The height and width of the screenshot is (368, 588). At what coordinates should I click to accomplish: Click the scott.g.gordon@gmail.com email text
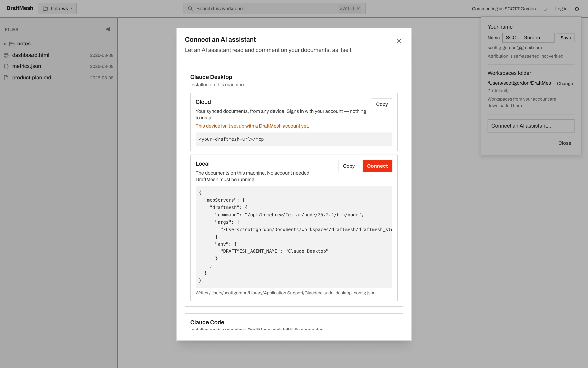coord(514,47)
